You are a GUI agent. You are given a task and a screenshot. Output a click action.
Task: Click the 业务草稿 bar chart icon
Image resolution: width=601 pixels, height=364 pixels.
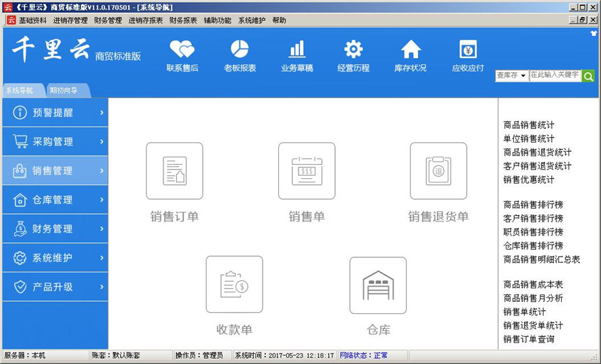coord(297,50)
